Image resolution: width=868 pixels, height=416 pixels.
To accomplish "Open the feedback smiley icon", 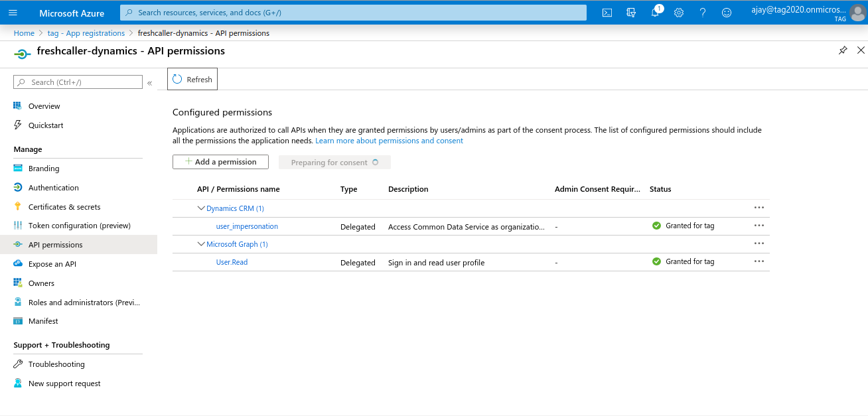I will coord(727,13).
